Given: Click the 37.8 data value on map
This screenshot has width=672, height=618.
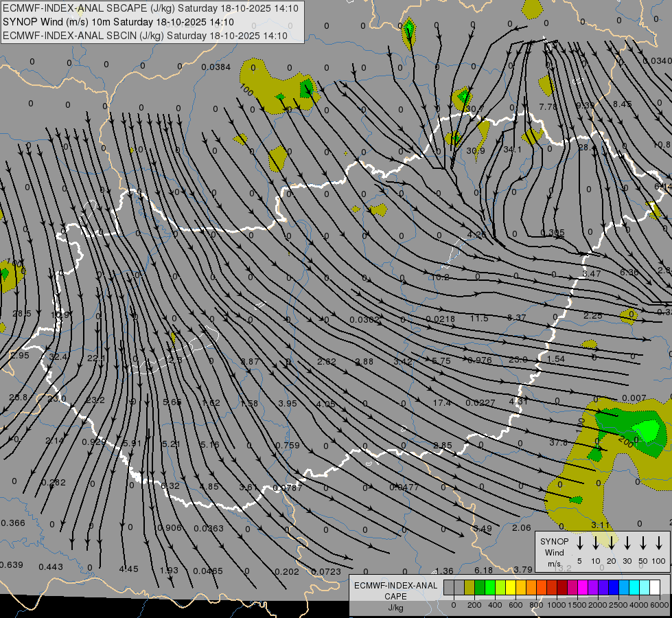Looking at the screenshot, I should point(559,443).
